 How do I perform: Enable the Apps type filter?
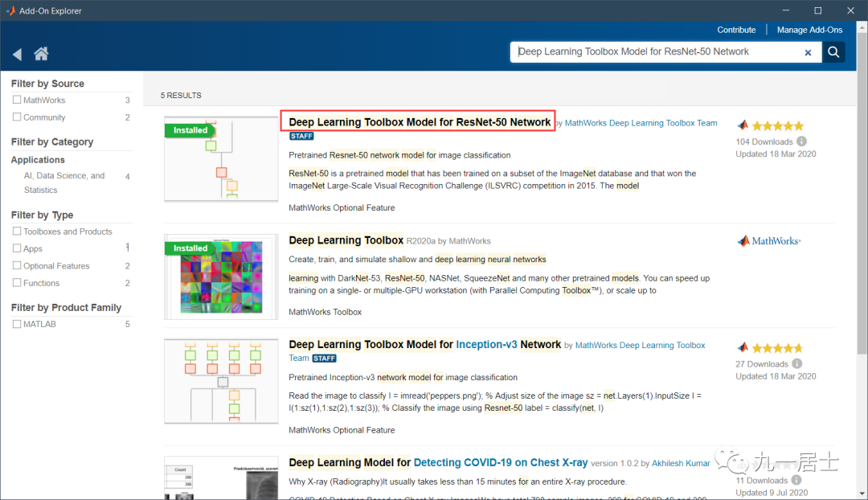click(17, 248)
